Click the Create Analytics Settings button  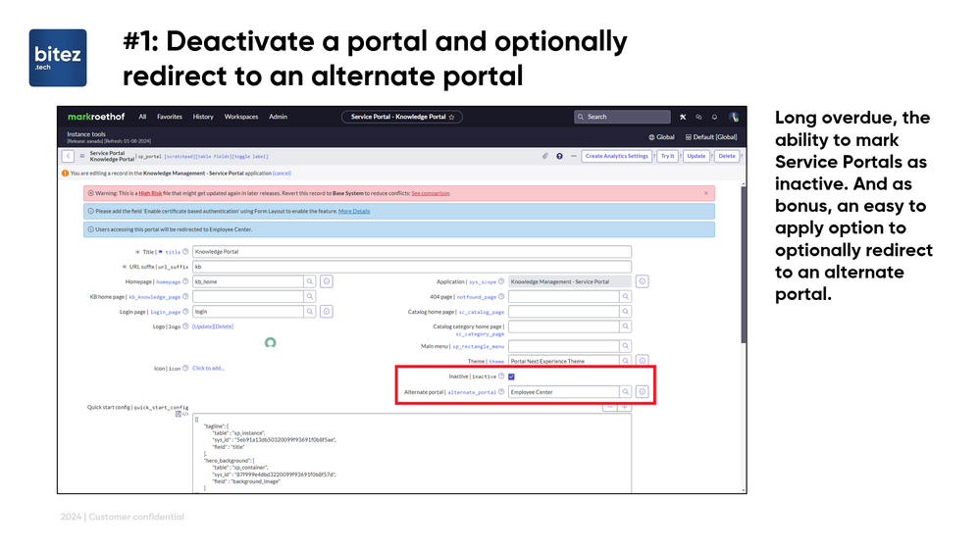pyautogui.click(x=617, y=156)
